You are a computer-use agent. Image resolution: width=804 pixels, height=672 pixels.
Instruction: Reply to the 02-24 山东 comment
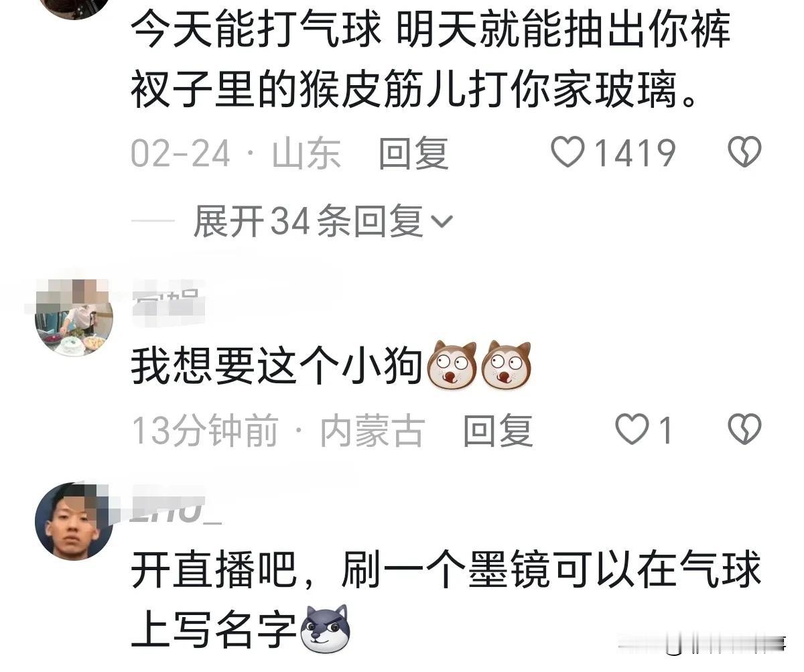tap(413, 153)
